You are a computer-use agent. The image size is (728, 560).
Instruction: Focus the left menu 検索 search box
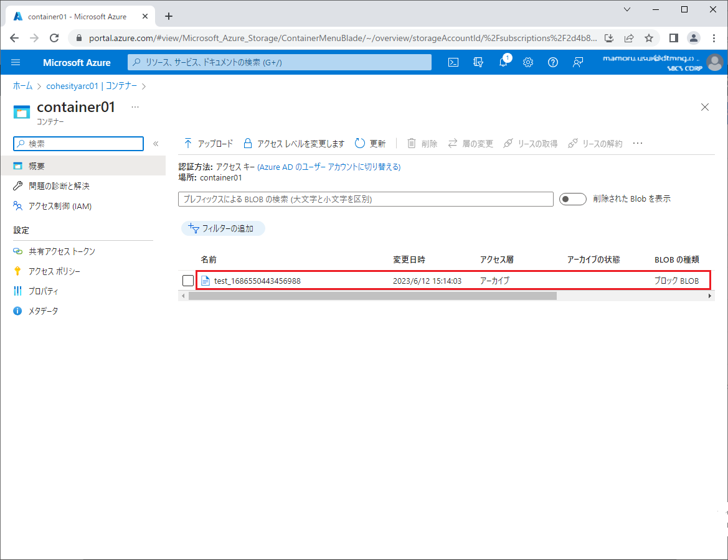78,144
